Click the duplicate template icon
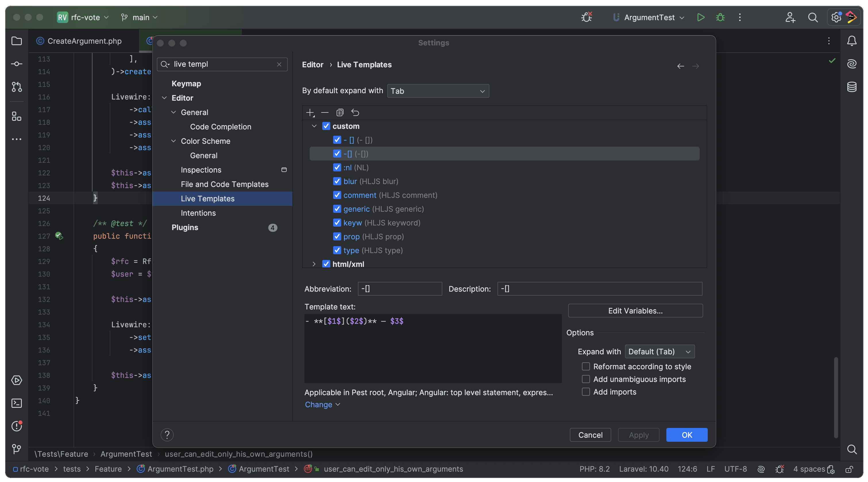 [340, 113]
